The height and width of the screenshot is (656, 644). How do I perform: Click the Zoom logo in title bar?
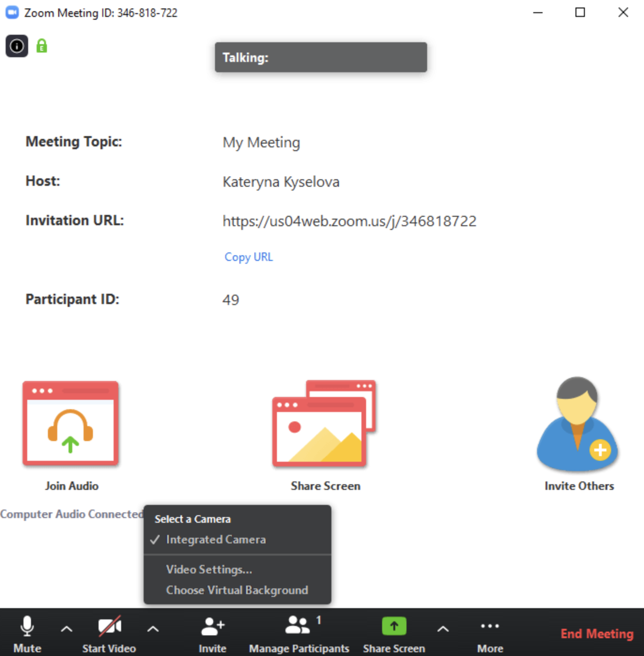12,13
